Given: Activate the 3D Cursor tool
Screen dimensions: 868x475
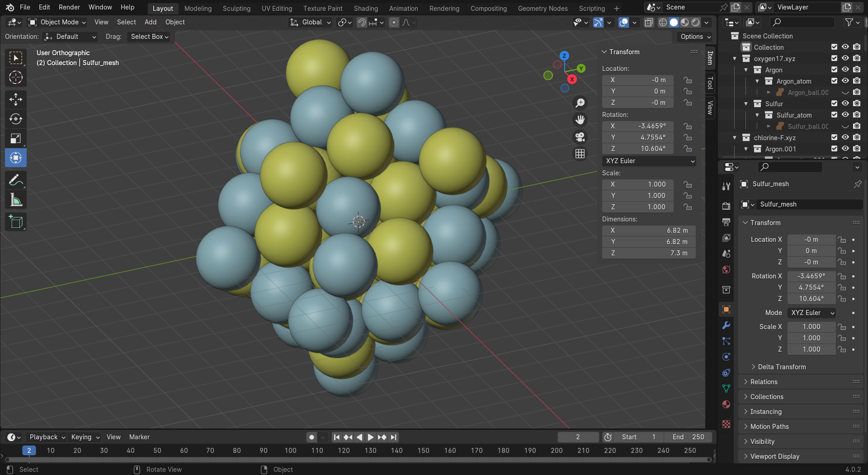Looking at the screenshot, I should [x=16, y=78].
